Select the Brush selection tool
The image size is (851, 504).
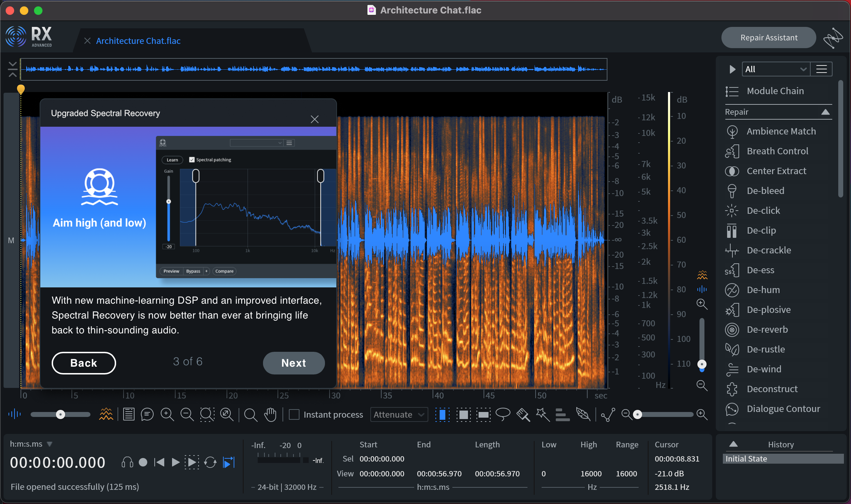coord(523,414)
